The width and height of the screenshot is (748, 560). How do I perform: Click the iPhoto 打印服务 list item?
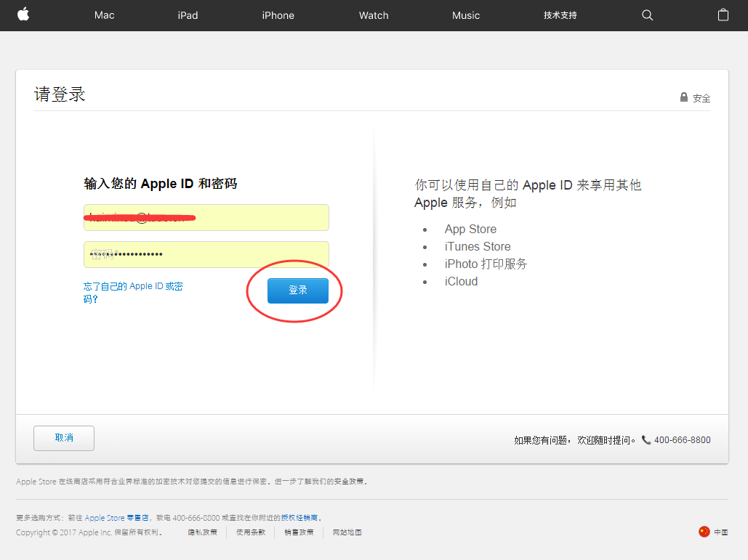[486, 264]
